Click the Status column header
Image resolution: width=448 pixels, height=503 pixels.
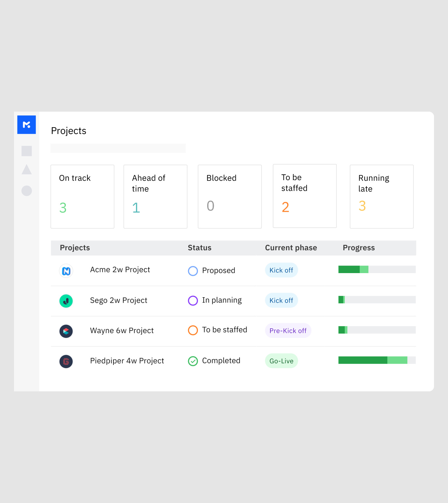tap(200, 248)
